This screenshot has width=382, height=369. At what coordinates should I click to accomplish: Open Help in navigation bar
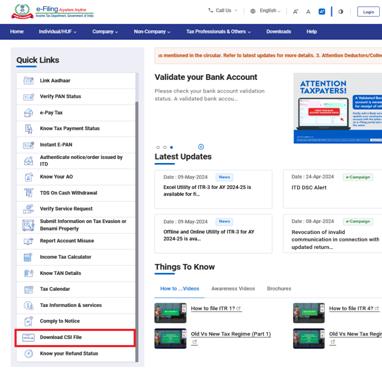(x=311, y=32)
